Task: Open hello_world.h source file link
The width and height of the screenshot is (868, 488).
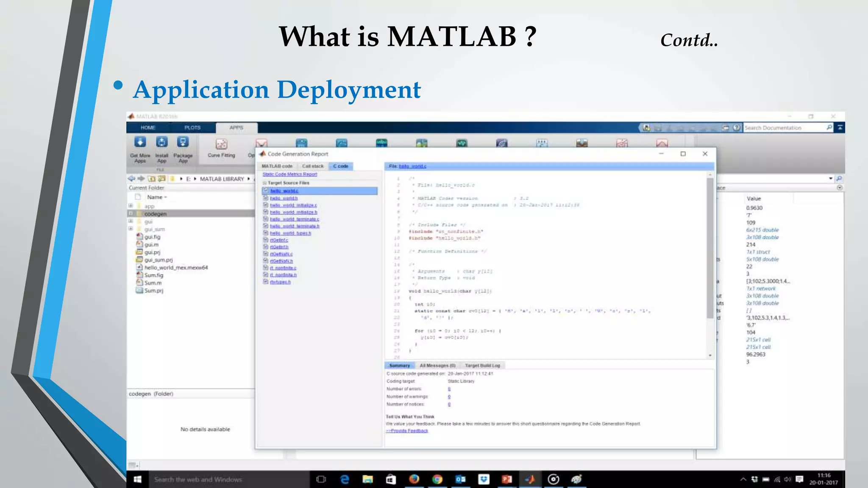Action: click(284, 198)
